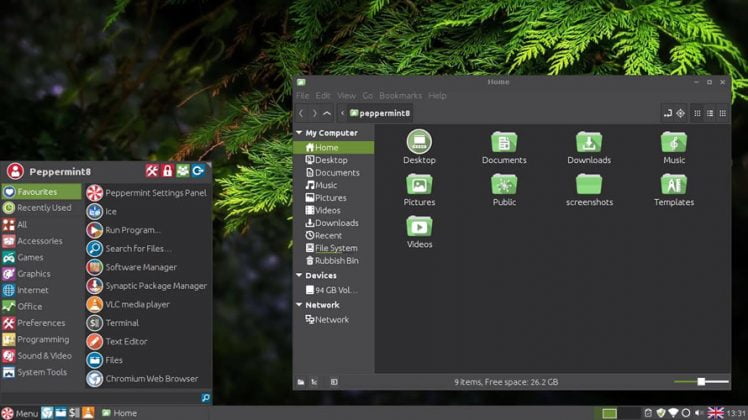Select the Favourites category
The image size is (748, 420).
(41, 191)
